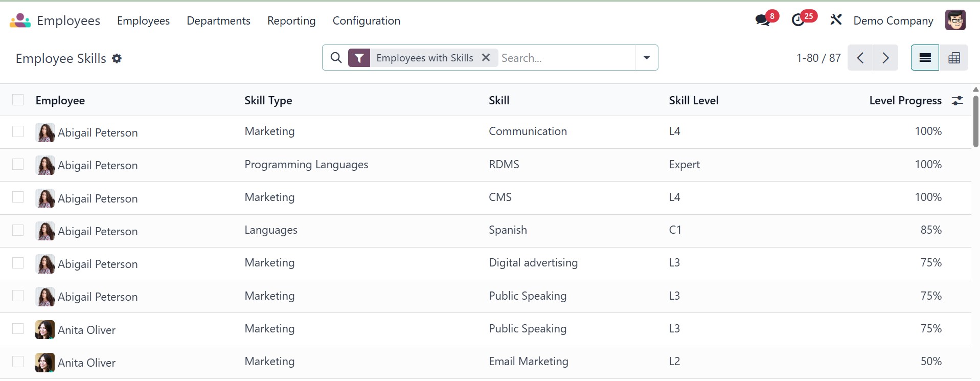
Task: Open the Configuration menu
Action: click(367, 21)
